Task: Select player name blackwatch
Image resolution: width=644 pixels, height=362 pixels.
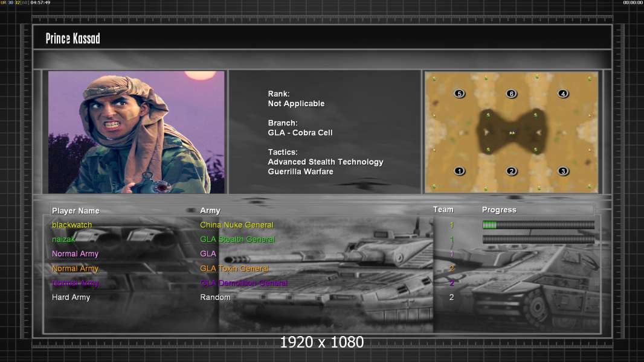Action: (72, 224)
